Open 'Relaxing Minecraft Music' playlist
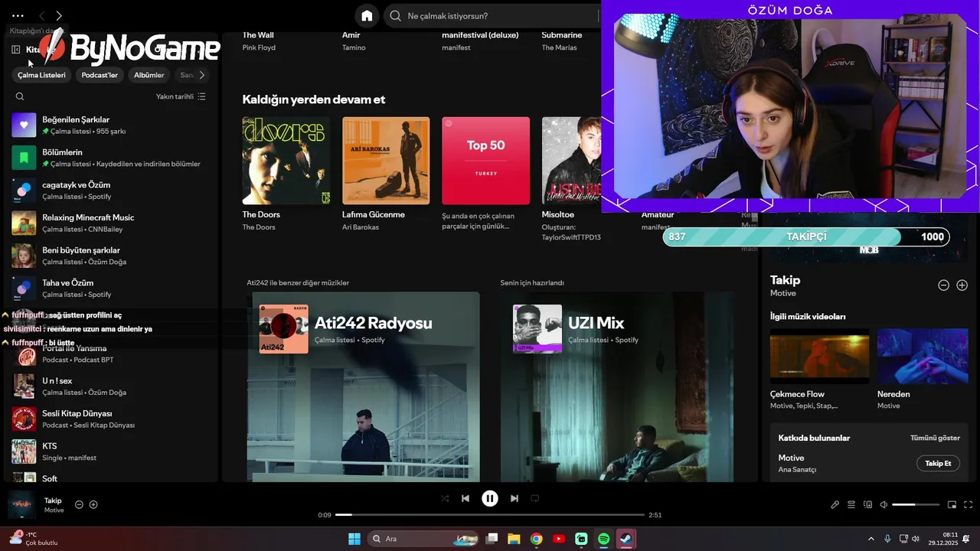This screenshot has width=980, height=551. pyautogui.click(x=111, y=223)
